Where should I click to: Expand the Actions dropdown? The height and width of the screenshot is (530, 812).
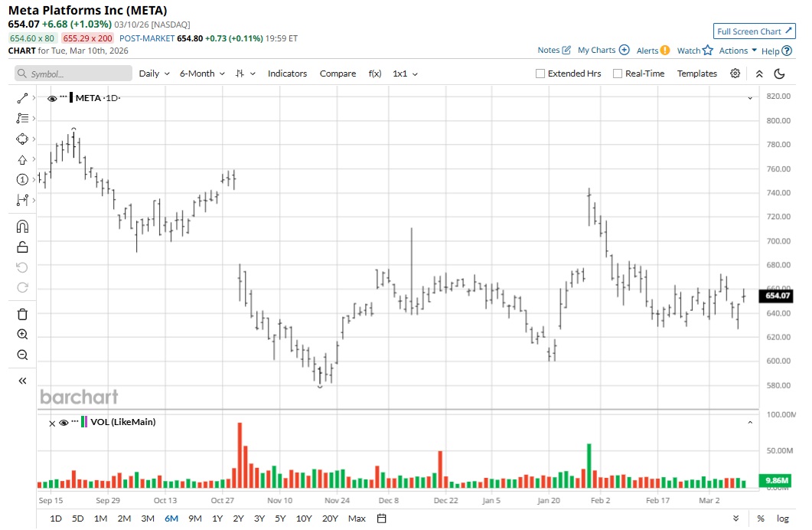coord(738,51)
